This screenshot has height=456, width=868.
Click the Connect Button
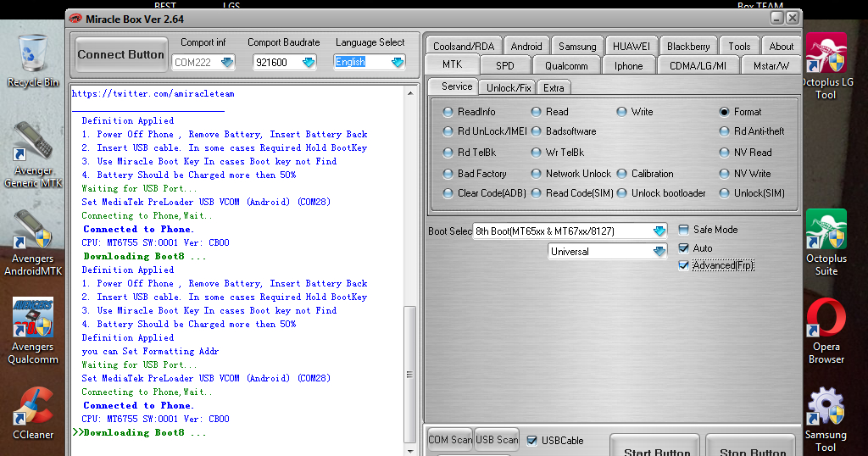tap(120, 54)
